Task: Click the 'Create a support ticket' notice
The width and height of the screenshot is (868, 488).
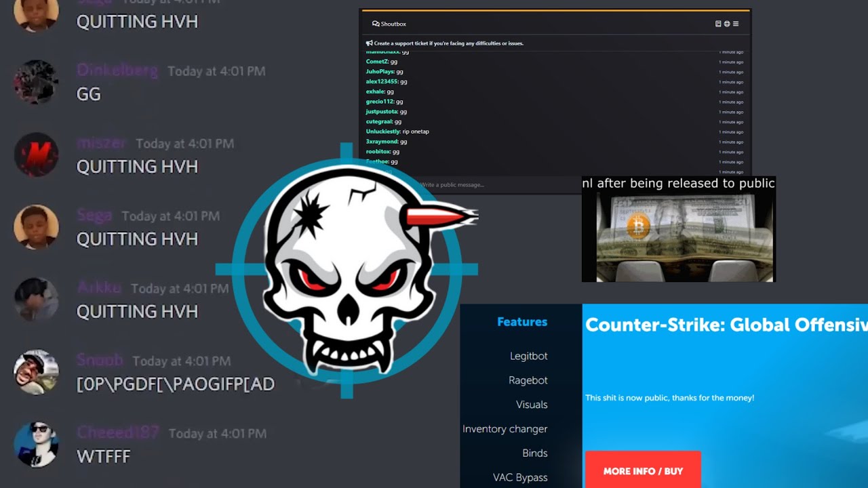Action: point(448,43)
